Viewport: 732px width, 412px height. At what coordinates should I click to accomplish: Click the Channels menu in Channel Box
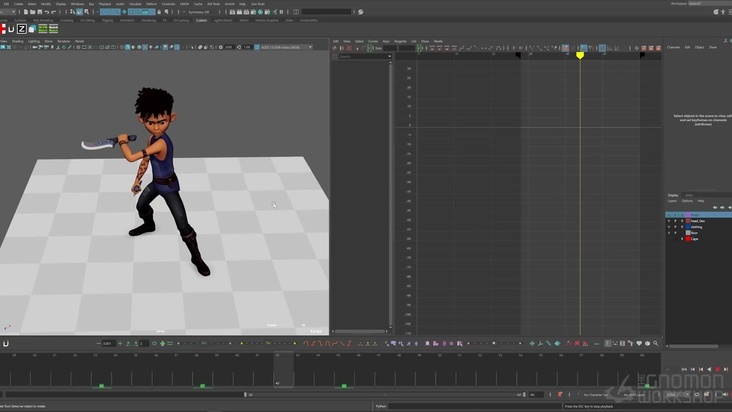pyautogui.click(x=673, y=47)
